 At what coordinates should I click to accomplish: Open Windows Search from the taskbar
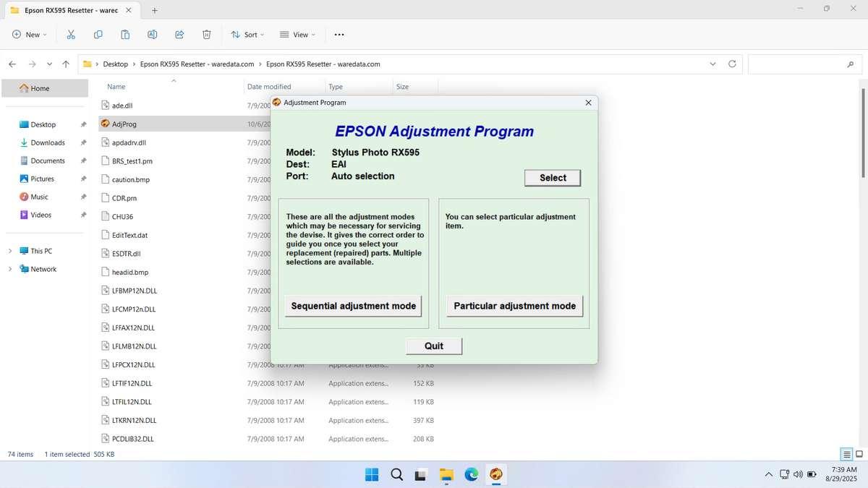coord(396,474)
